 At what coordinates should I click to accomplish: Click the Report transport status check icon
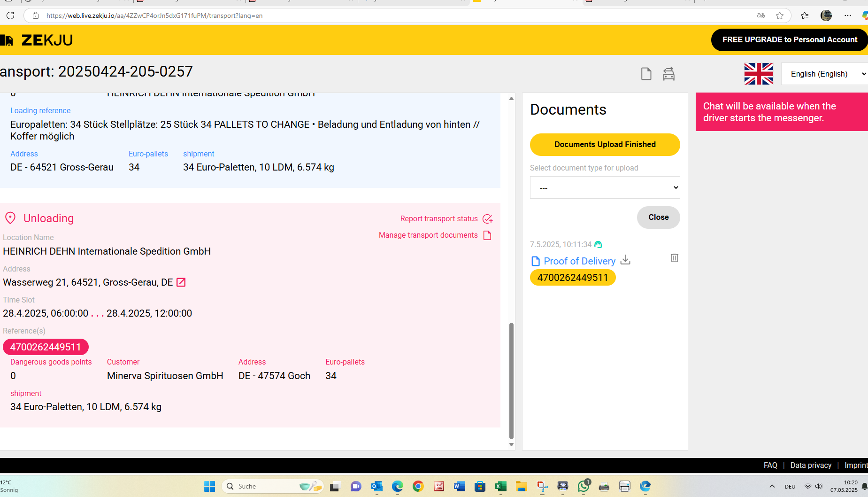(488, 219)
